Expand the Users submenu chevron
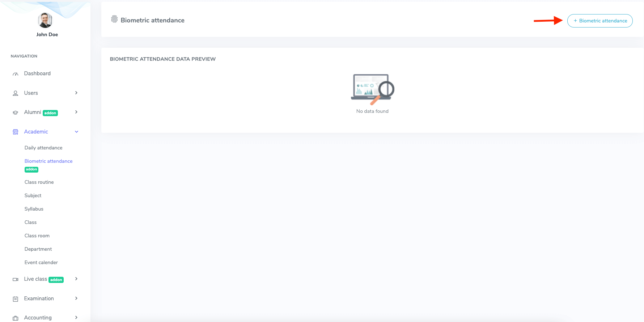644x322 pixels. 76,93
